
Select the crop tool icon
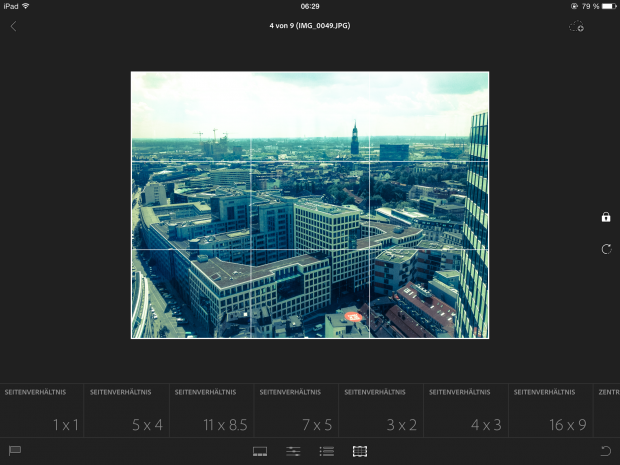coord(360,451)
